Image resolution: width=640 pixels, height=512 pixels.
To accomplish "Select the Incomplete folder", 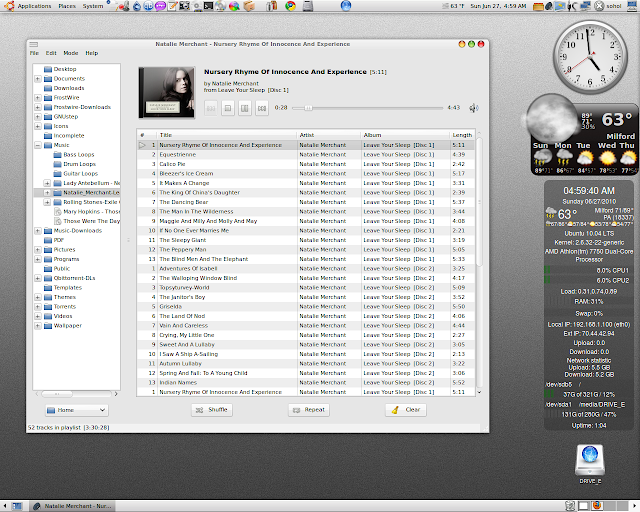I will click(x=64, y=136).
